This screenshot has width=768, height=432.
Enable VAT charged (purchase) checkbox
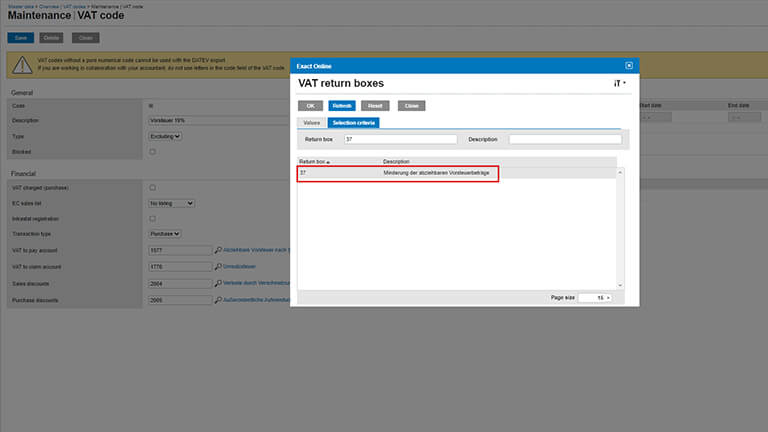tap(152, 188)
